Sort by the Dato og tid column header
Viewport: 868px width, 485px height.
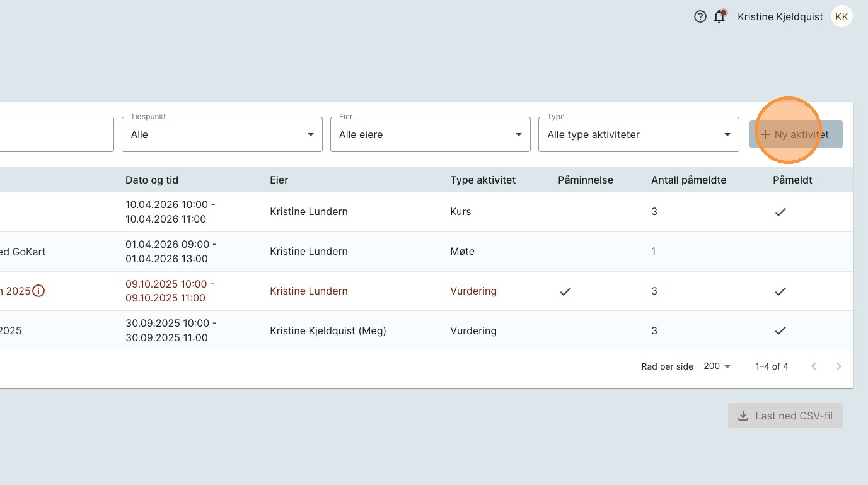point(152,180)
